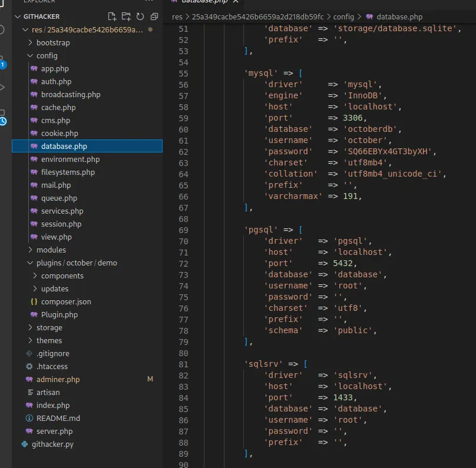The height and width of the screenshot is (468, 476).
Task: Open the Run and Debug view
Action: (2, 87)
